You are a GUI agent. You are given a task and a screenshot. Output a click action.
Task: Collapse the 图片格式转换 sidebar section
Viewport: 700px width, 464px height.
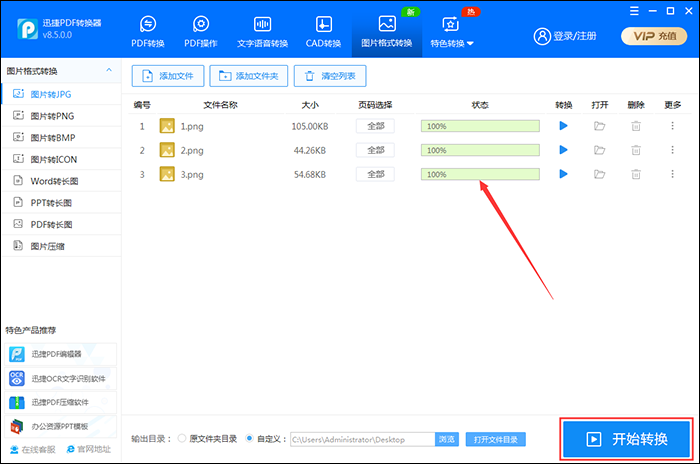click(109, 71)
